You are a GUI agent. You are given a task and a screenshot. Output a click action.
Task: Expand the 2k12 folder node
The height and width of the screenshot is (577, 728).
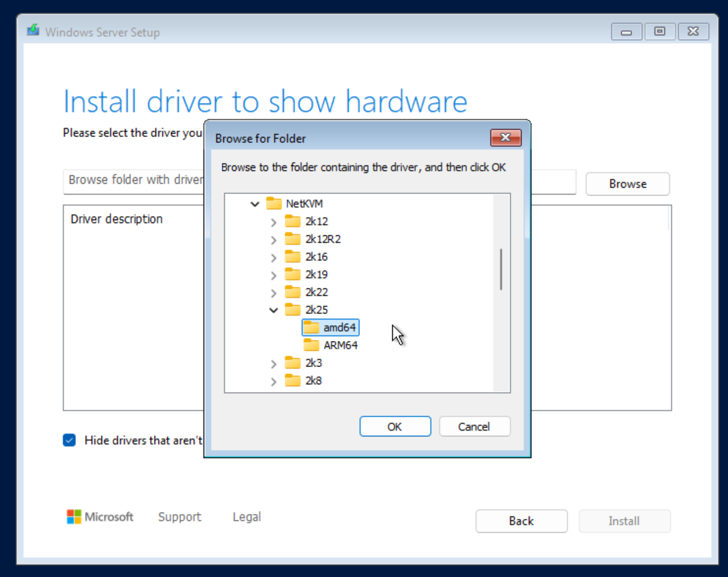coord(273,222)
